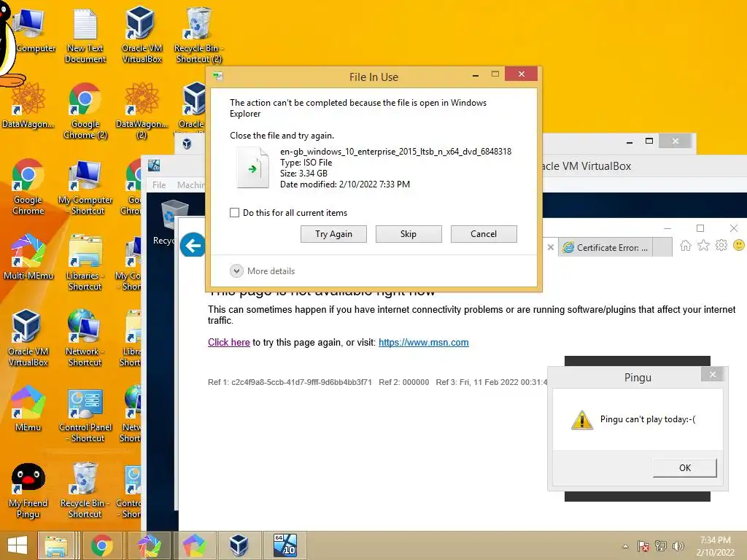The image size is (747, 560).
Task: Click Cancel in File In Use dialog
Action: coord(484,234)
